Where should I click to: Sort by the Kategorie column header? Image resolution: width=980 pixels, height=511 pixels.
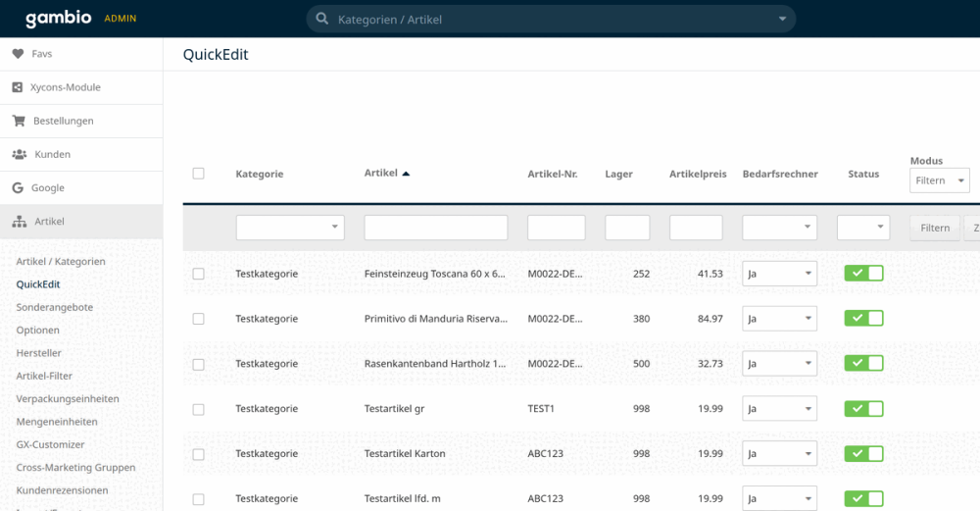click(260, 174)
